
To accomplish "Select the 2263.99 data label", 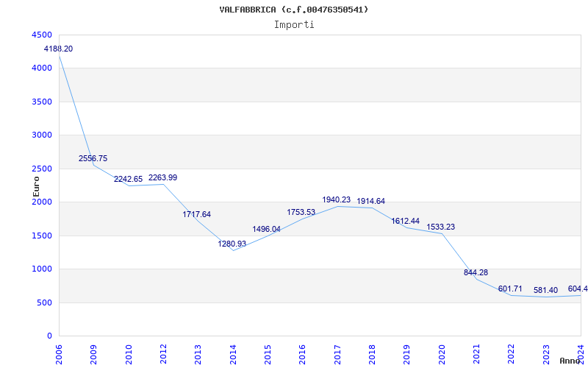I will point(162,177).
